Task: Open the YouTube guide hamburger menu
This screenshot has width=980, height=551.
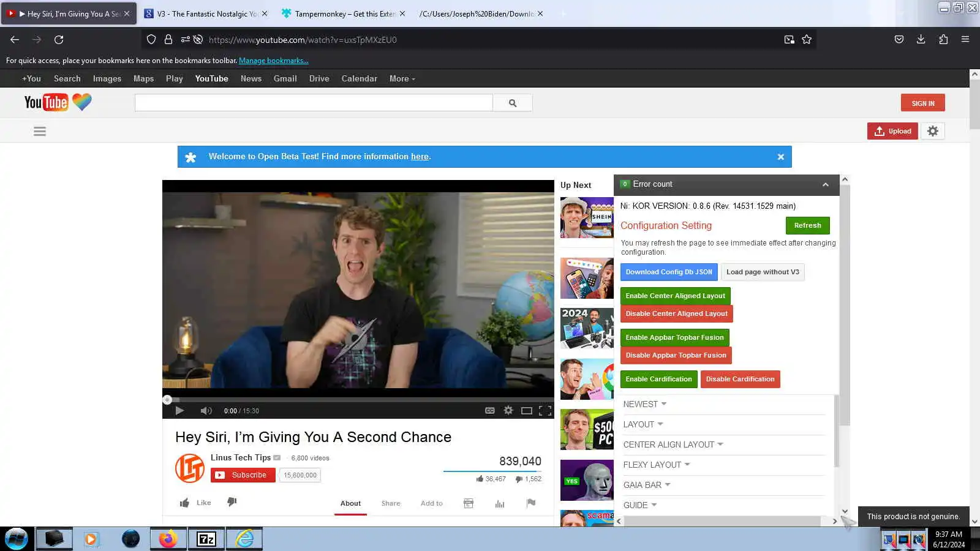Action: click(40, 132)
